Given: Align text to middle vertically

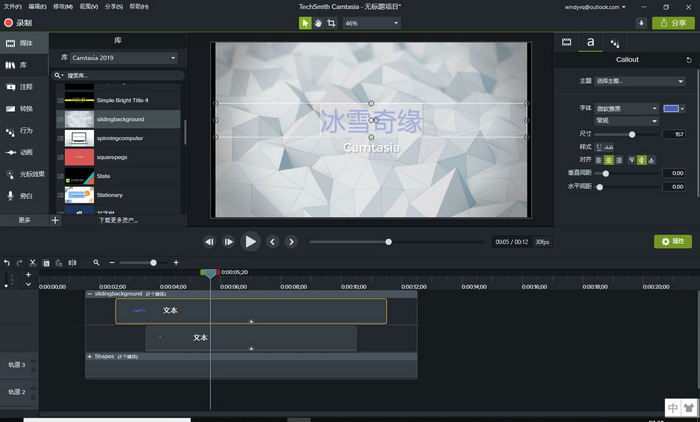Looking at the screenshot, I should [642, 160].
